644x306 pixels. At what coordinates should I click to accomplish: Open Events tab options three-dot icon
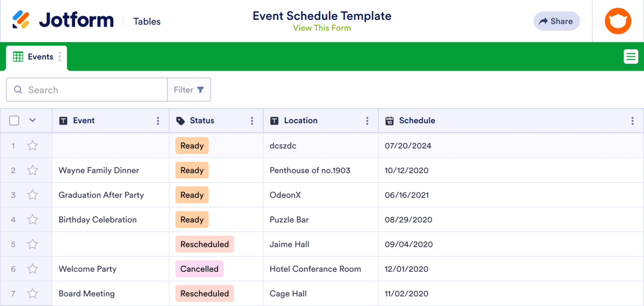[60, 57]
